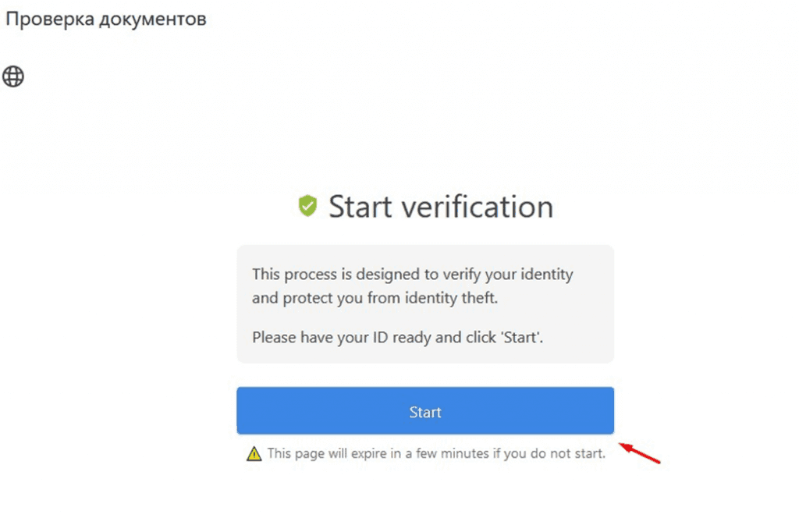Start the identity verification process

coord(425,411)
